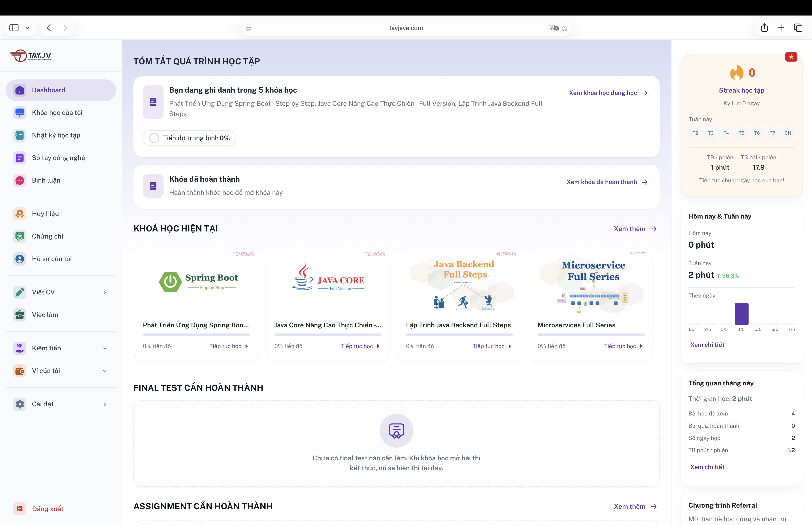Open Khóa học của tôi menu item
The width and height of the screenshot is (812, 525).
pyautogui.click(x=61, y=113)
